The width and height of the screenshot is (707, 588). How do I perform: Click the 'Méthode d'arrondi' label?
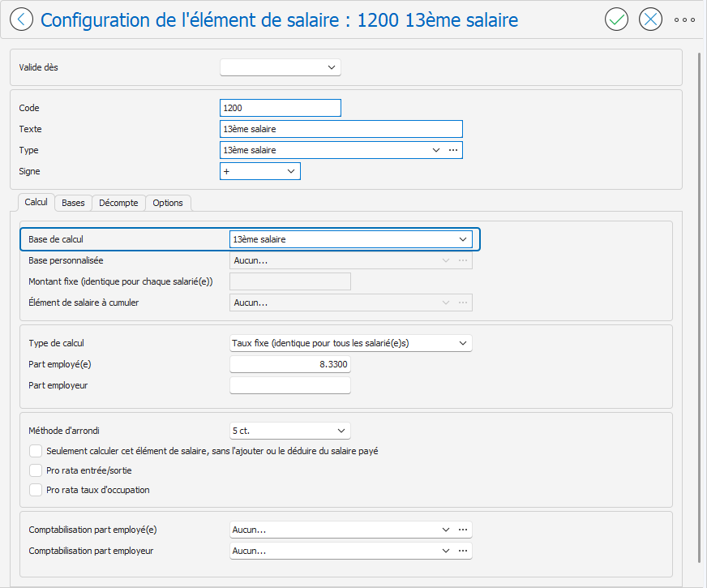64,431
